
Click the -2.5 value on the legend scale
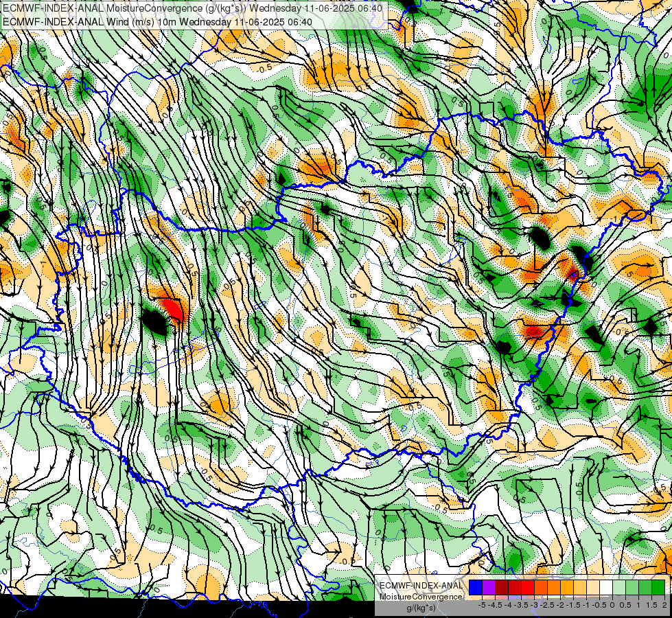tap(547, 605)
